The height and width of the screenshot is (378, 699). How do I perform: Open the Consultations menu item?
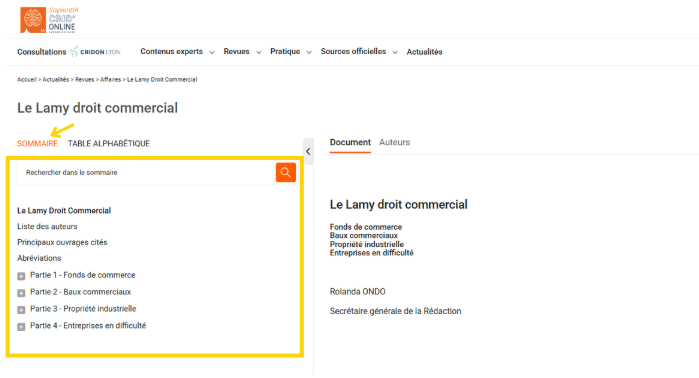pyautogui.click(x=41, y=52)
